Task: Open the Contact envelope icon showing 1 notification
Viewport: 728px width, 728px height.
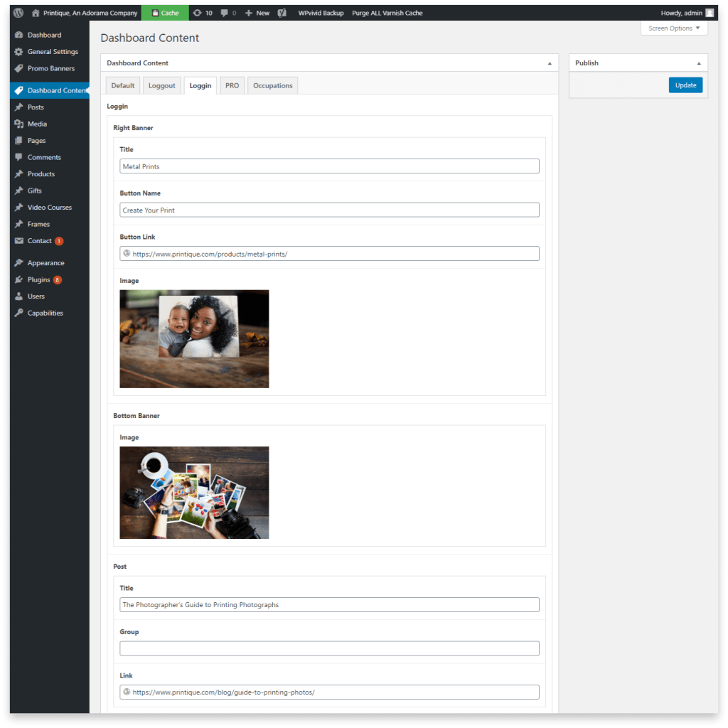Action: pyautogui.click(x=18, y=240)
